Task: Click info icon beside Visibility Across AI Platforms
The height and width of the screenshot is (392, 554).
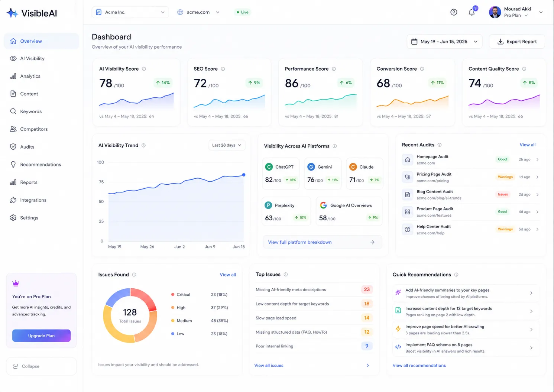Action: (335, 146)
